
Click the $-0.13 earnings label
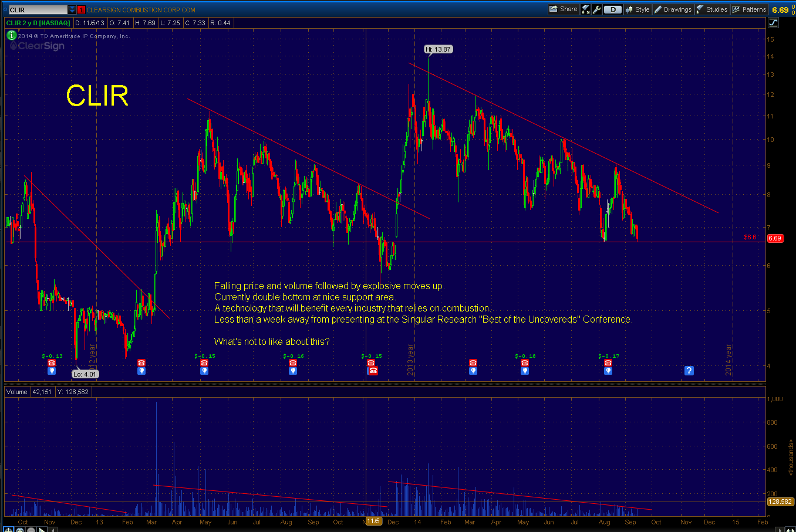point(52,356)
